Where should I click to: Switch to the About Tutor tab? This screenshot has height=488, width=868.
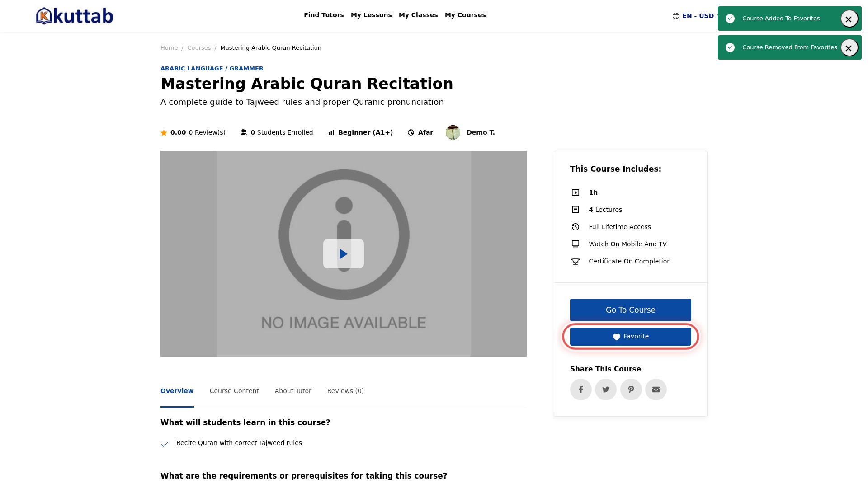[293, 391]
